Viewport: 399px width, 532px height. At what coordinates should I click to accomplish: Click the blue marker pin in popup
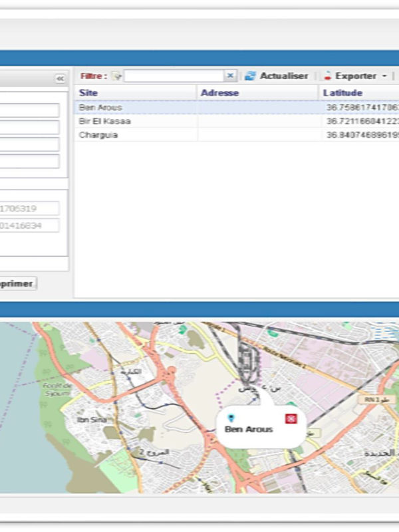(231, 418)
